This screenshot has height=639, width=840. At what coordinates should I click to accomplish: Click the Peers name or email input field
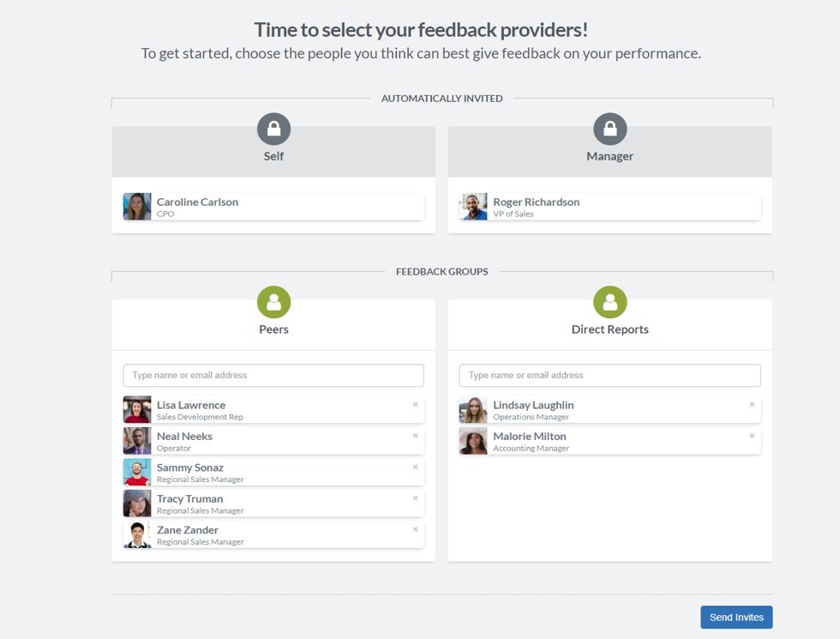[273, 375]
